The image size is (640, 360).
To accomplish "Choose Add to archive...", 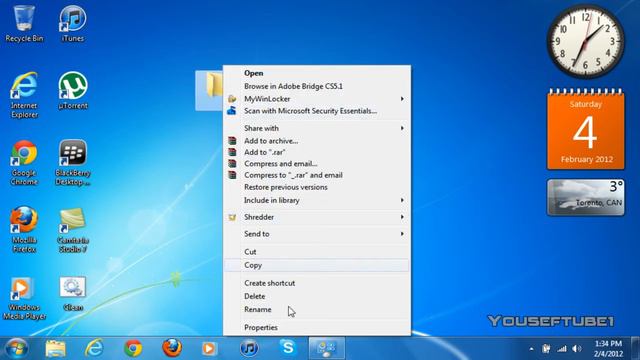I will coord(317,141).
